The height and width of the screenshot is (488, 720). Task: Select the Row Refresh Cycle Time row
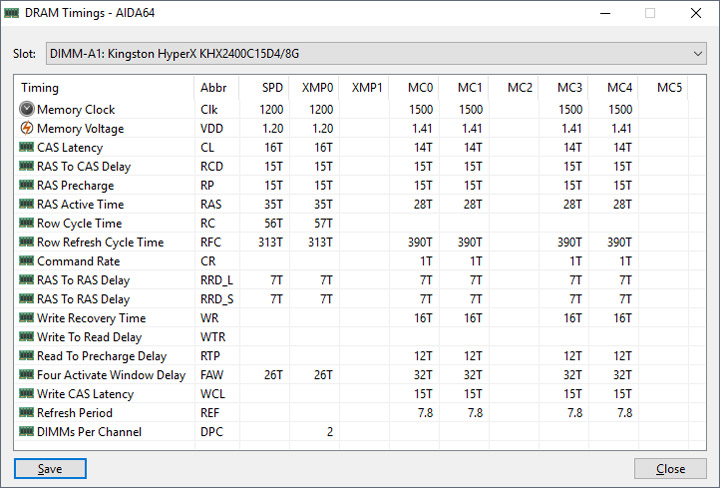tap(100, 243)
